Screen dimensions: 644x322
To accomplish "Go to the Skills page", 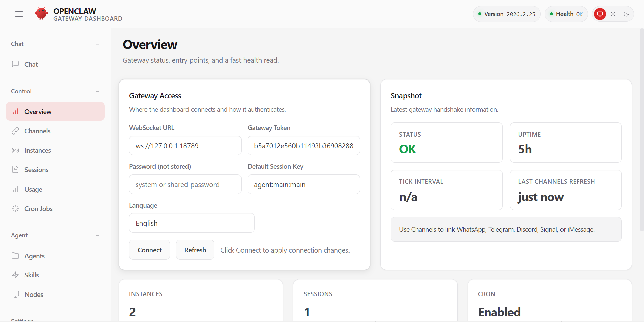I will pyautogui.click(x=55, y=275).
